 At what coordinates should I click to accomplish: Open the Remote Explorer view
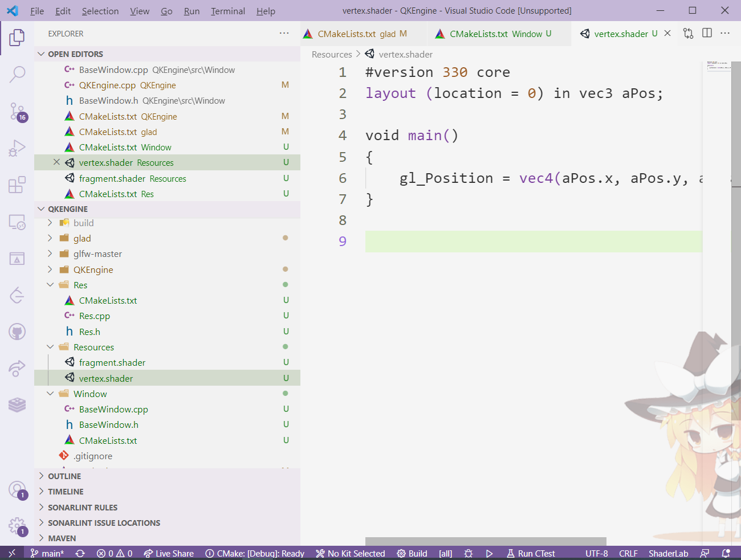click(17, 222)
